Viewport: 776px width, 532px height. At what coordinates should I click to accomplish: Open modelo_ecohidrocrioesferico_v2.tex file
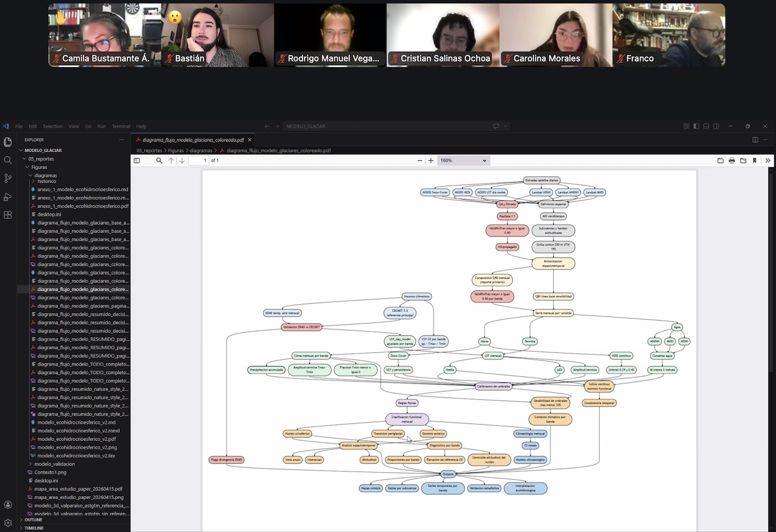(x=76, y=456)
